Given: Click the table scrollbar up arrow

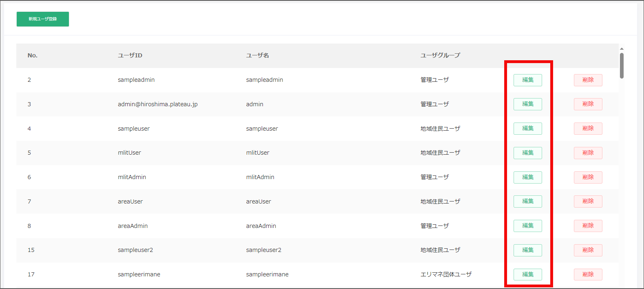Looking at the screenshot, I should (622, 48).
